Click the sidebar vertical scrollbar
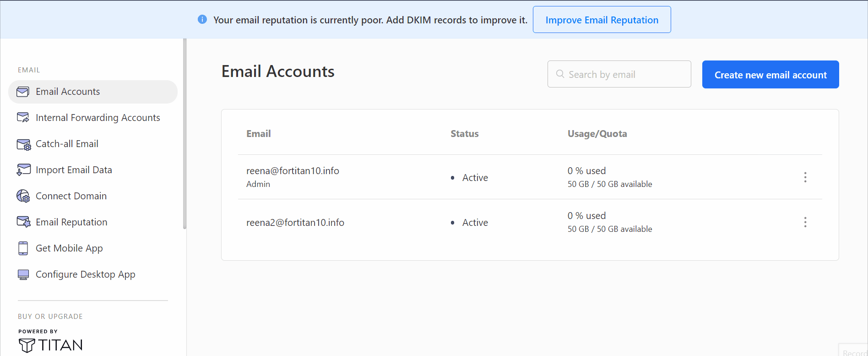 184,134
